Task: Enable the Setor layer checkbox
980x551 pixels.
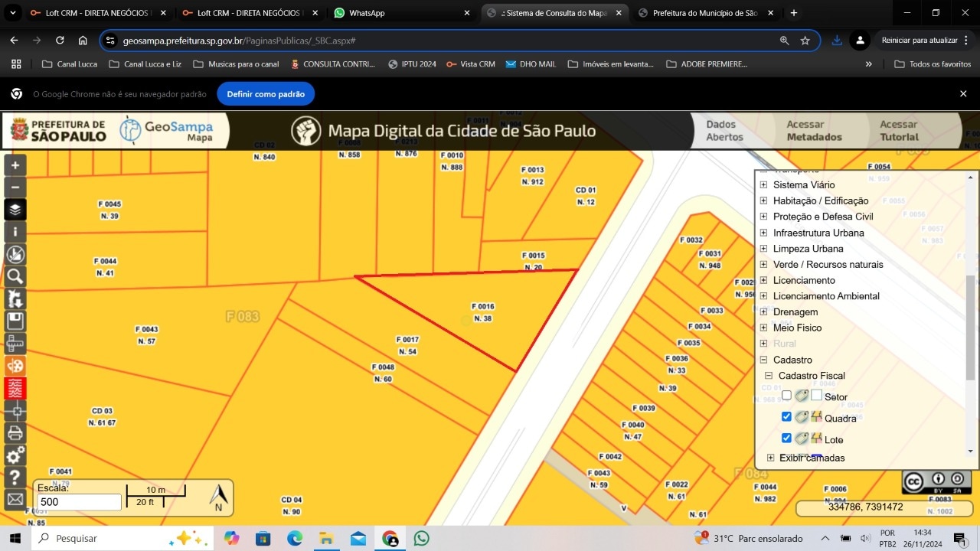Action: [786, 396]
